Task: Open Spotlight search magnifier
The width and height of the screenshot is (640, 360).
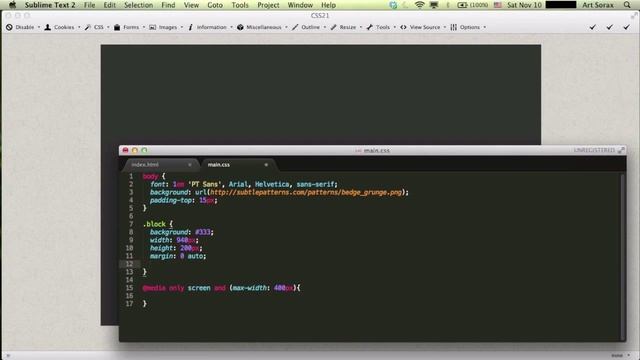Action: coord(627,5)
